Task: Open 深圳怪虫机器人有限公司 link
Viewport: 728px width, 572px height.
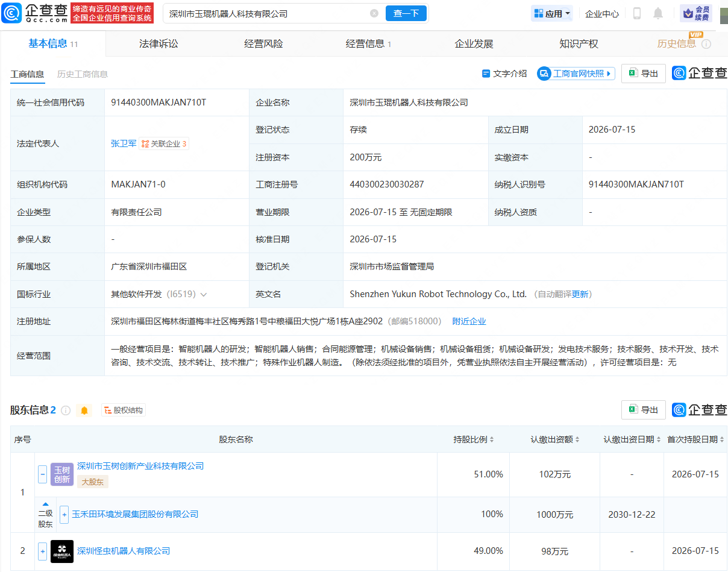Action: pos(124,551)
